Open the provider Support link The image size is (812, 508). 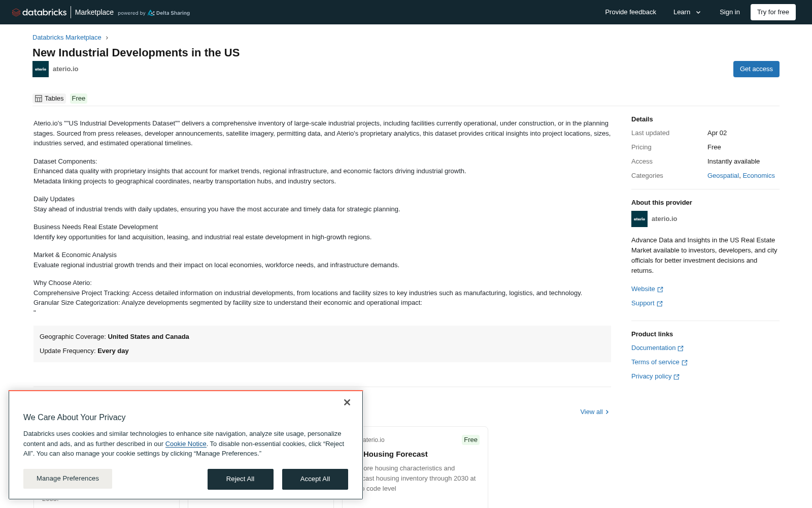click(642, 303)
